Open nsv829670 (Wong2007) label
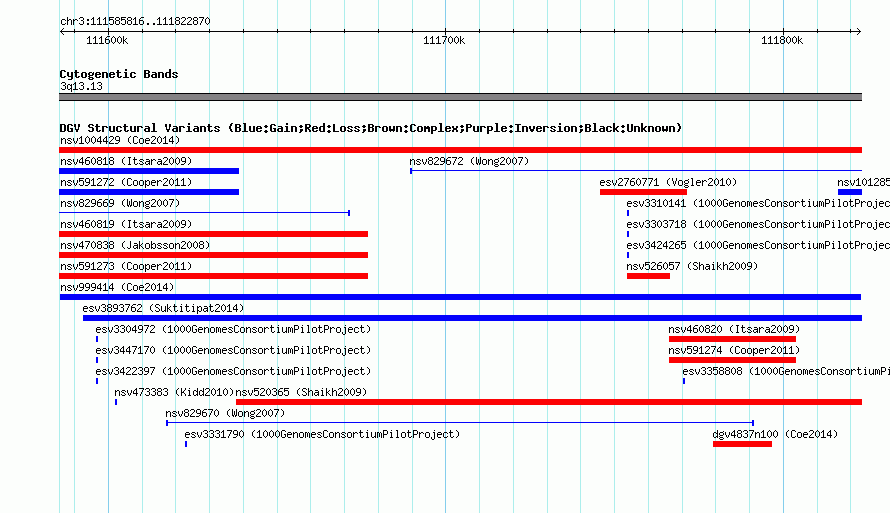 pyautogui.click(x=225, y=413)
